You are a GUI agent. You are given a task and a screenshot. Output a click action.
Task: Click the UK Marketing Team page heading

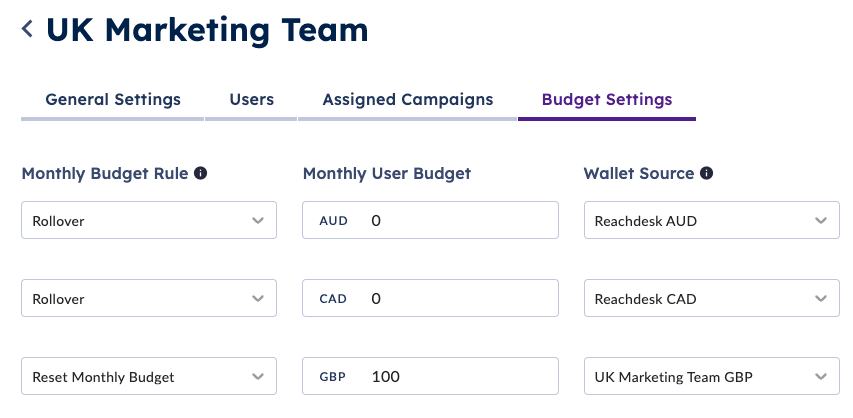207,29
